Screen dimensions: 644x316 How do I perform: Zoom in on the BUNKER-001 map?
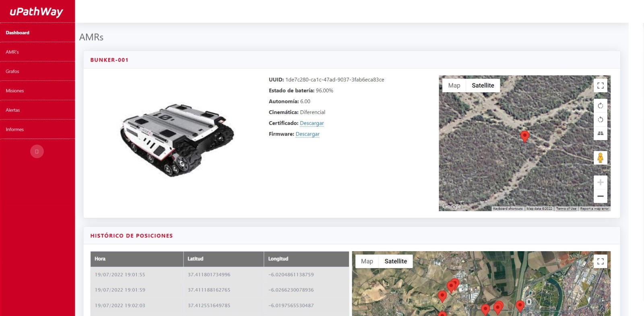point(600,182)
